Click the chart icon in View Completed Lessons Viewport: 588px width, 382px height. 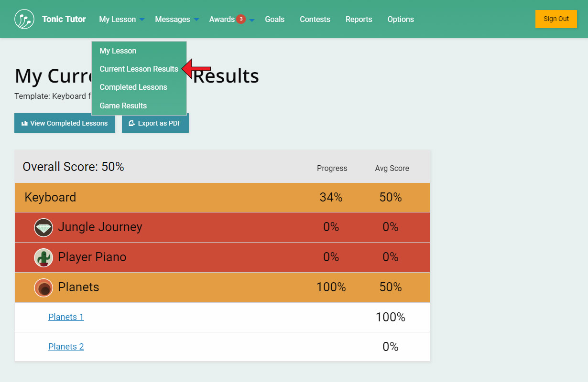(25, 123)
